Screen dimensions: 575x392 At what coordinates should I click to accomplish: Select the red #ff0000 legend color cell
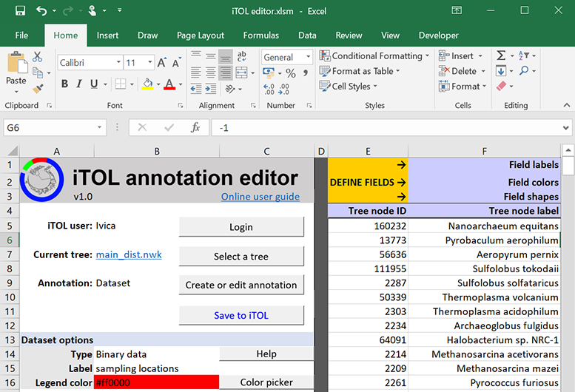[157, 382]
